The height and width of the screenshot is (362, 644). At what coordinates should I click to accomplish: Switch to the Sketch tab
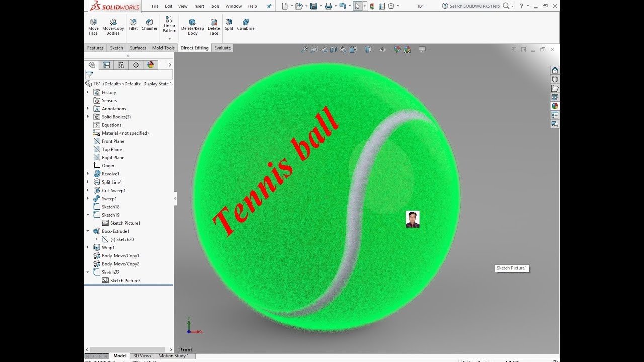click(x=117, y=48)
